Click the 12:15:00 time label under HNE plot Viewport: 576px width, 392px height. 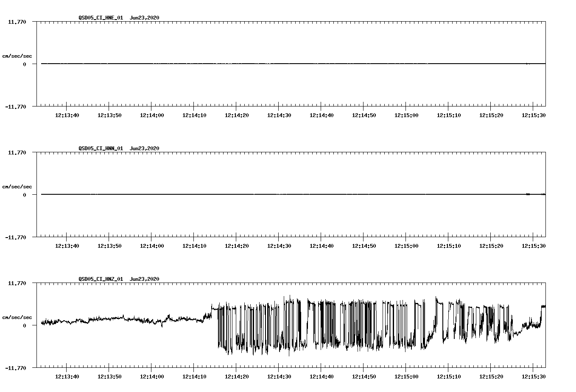click(406, 115)
